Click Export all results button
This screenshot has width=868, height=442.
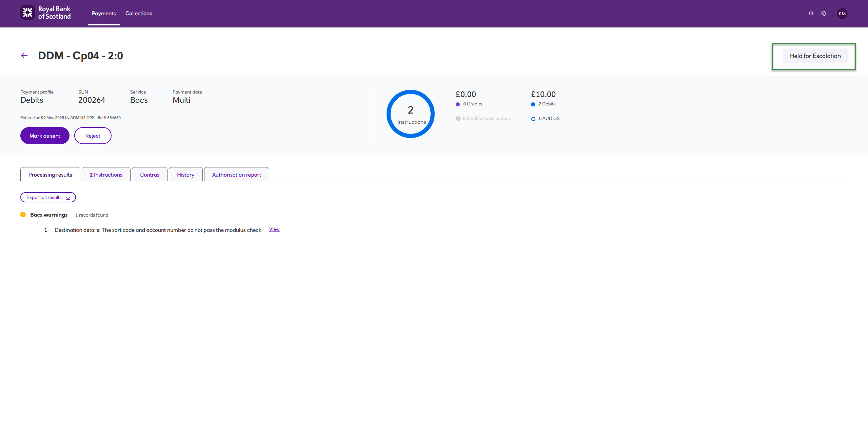tap(48, 197)
